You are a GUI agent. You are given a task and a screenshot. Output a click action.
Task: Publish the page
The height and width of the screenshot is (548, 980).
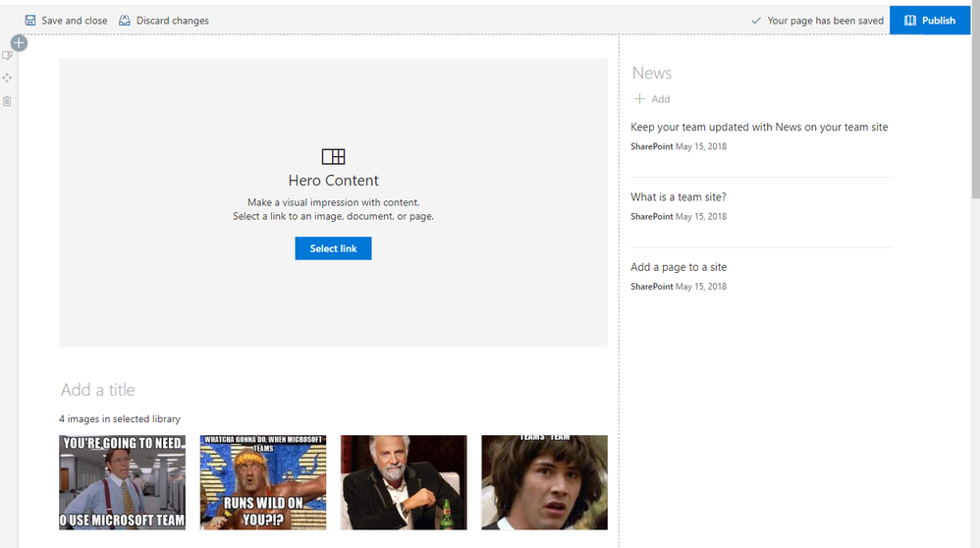[929, 21]
